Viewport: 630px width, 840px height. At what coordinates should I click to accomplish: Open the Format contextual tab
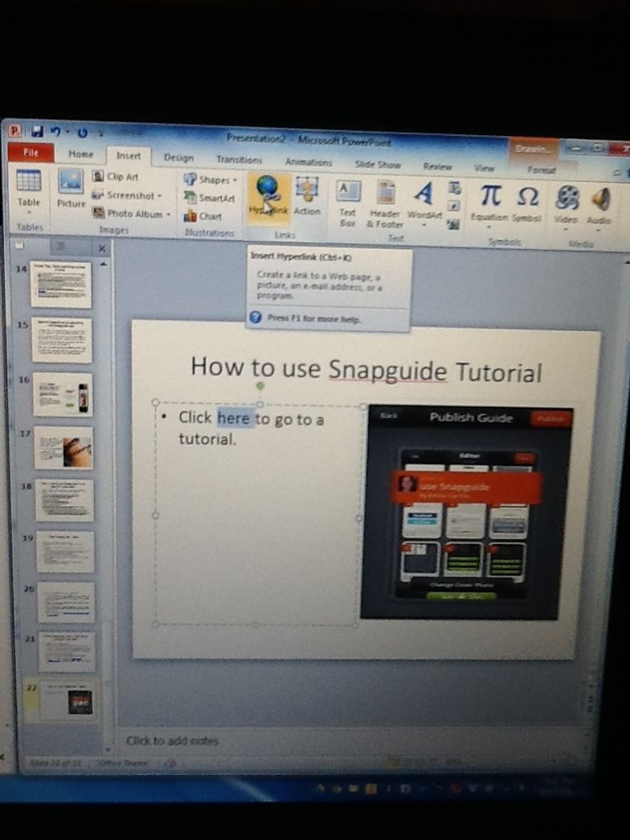click(542, 170)
